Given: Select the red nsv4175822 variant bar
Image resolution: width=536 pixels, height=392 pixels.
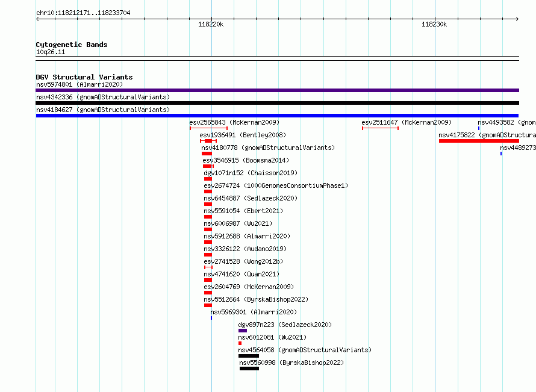Looking at the screenshot, I should [x=479, y=141].
